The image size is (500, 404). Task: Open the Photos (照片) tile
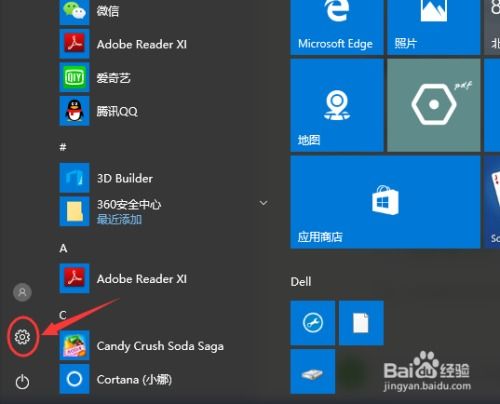(434, 27)
